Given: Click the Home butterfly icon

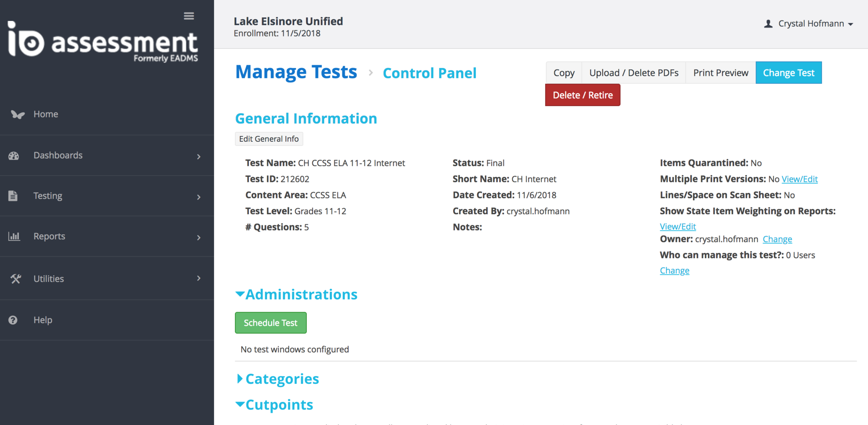Looking at the screenshot, I should coord(17,115).
